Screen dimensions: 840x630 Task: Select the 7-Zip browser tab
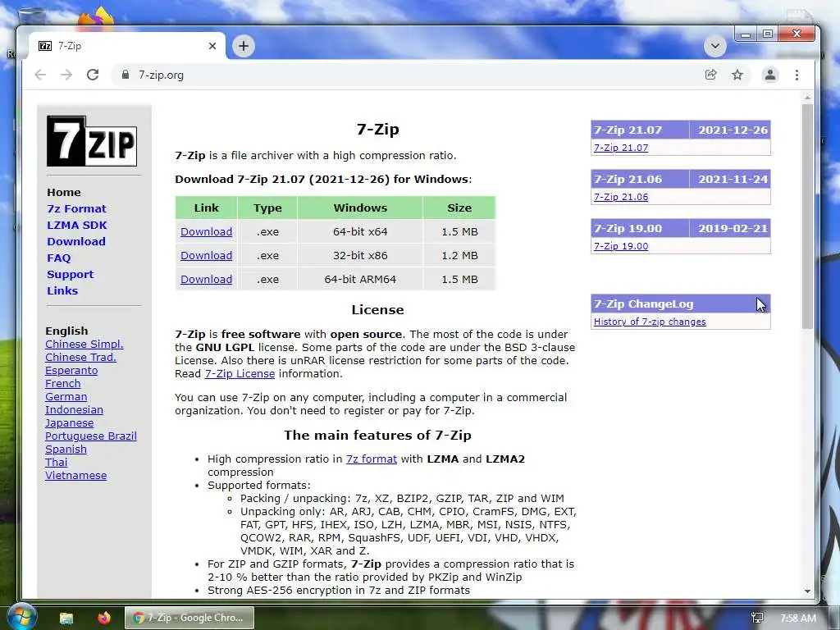(x=127, y=46)
